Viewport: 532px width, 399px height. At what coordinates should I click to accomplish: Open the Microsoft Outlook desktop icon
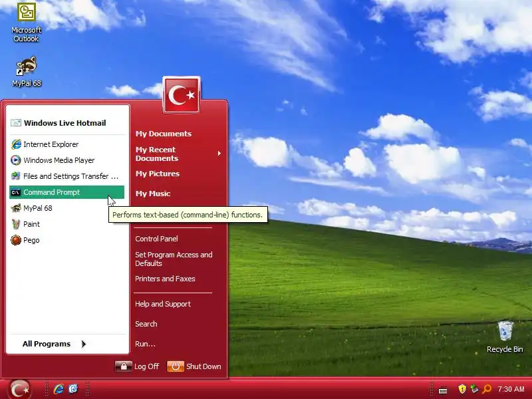(x=27, y=23)
